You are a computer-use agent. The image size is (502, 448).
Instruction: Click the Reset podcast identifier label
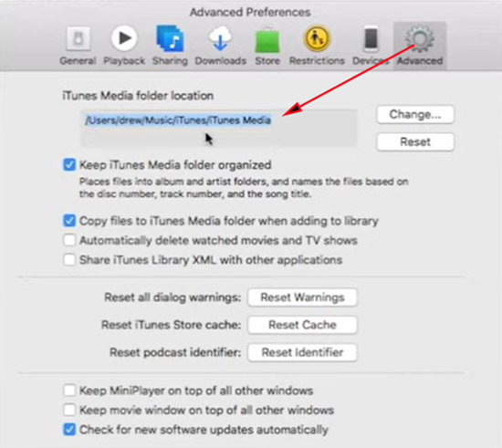point(175,352)
